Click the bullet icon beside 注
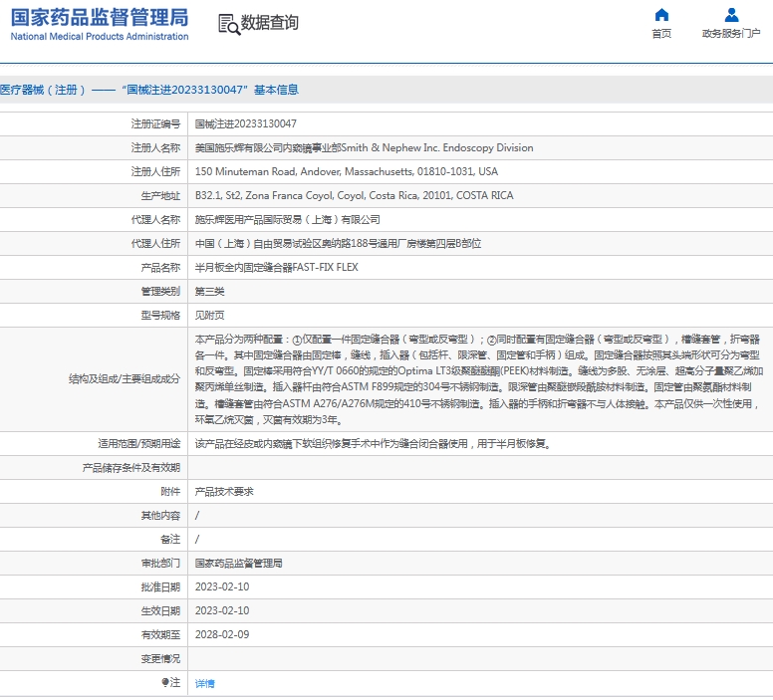Image resolution: width=773 pixels, height=700 pixels. point(165,682)
